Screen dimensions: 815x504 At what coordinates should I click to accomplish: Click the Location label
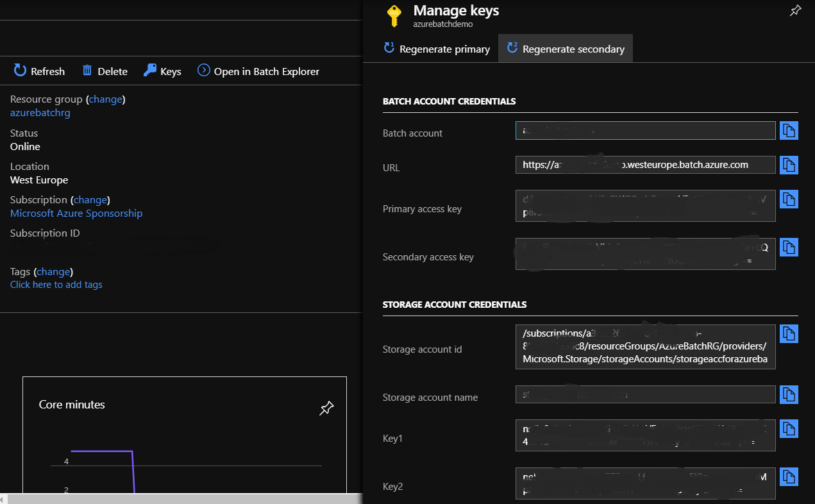(x=29, y=167)
